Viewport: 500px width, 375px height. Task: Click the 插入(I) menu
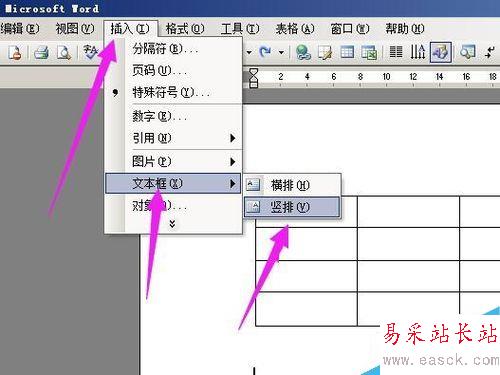pos(130,29)
